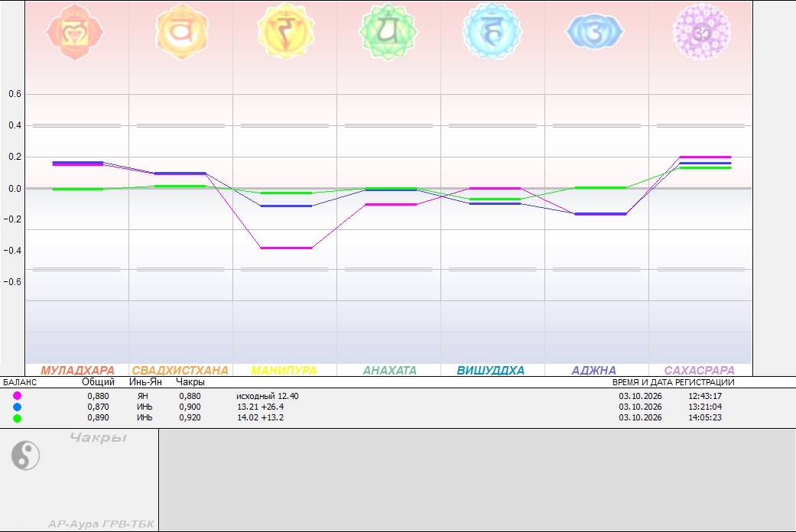Click the red Muladhara chakra icon
The image size is (796, 532).
tap(75, 32)
